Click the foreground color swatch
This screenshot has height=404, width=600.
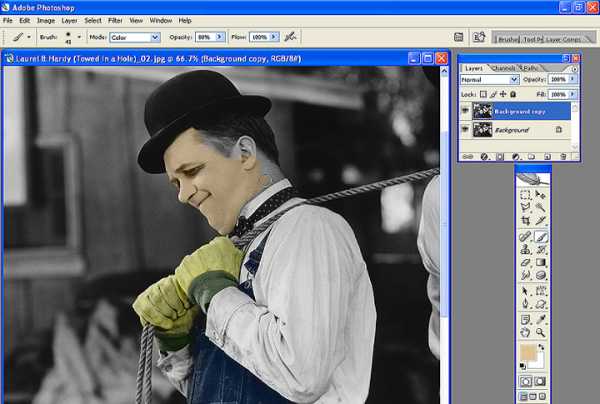click(530, 353)
